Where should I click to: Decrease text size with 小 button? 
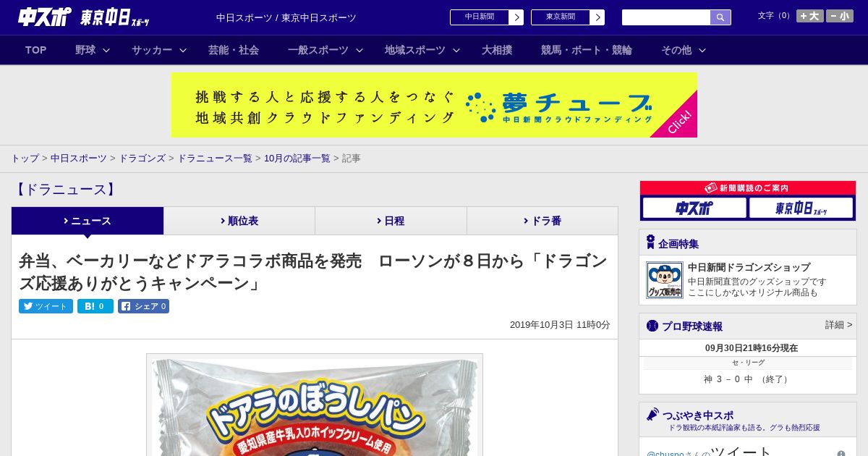pyautogui.click(x=840, y=16)
